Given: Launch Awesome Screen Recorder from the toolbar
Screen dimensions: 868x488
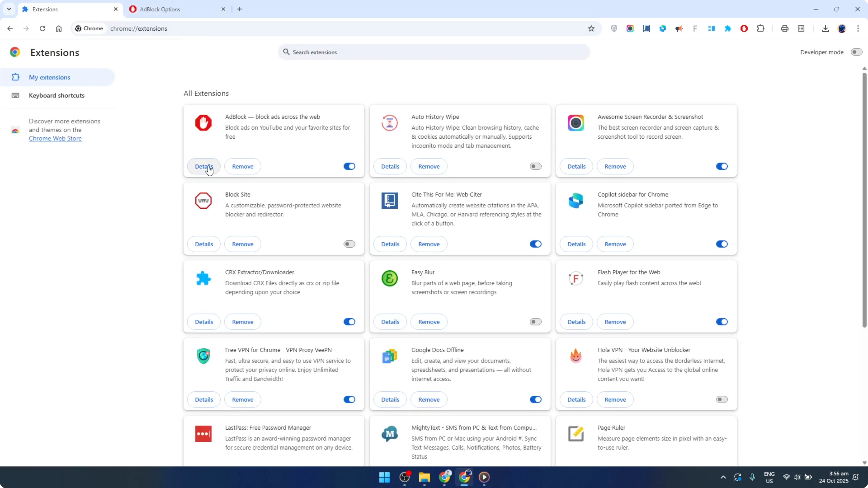Looking at the screenshot, I should pyautogui.click(x=630, y=28).
